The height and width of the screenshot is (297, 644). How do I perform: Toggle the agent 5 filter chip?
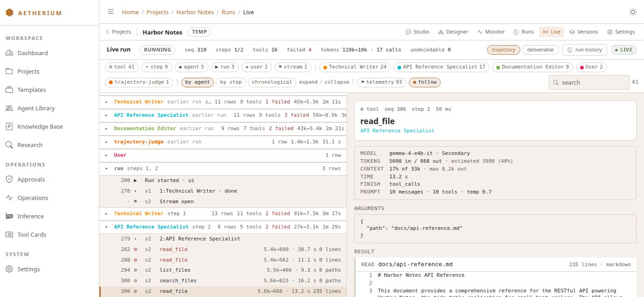click(191, 67)
